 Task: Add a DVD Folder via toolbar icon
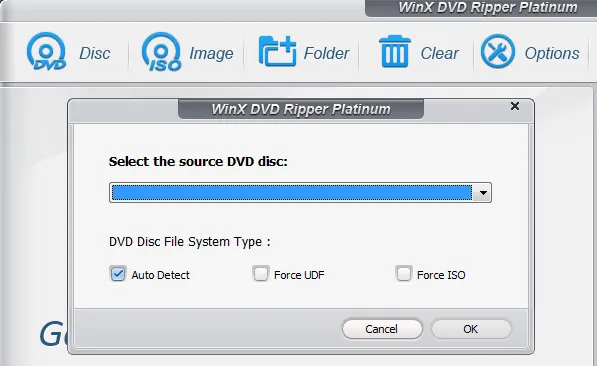pyautogui.click(x=277, y=51)
